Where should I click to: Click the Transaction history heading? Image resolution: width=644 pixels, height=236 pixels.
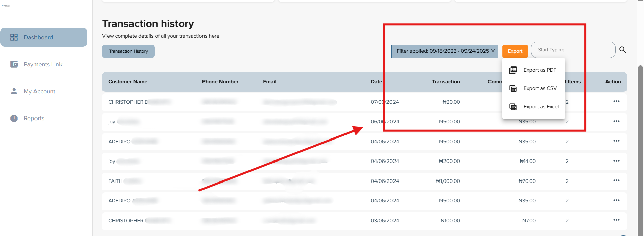148,24
